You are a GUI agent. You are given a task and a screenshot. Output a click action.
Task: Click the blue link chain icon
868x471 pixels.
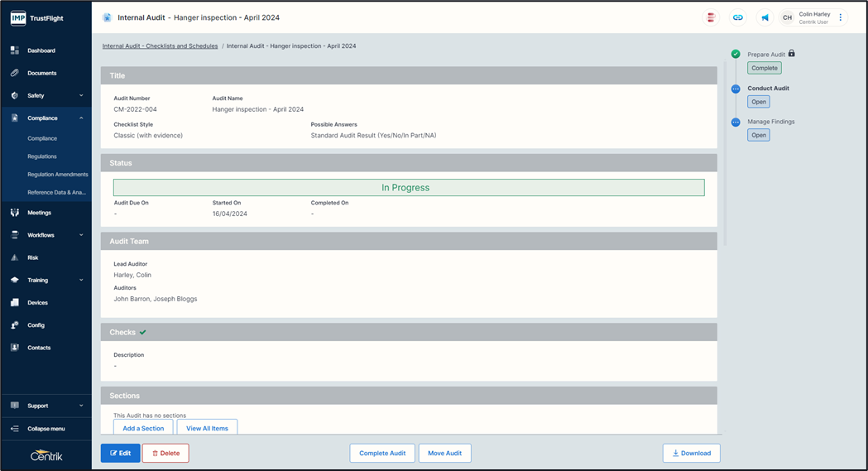tap(737, 17)
